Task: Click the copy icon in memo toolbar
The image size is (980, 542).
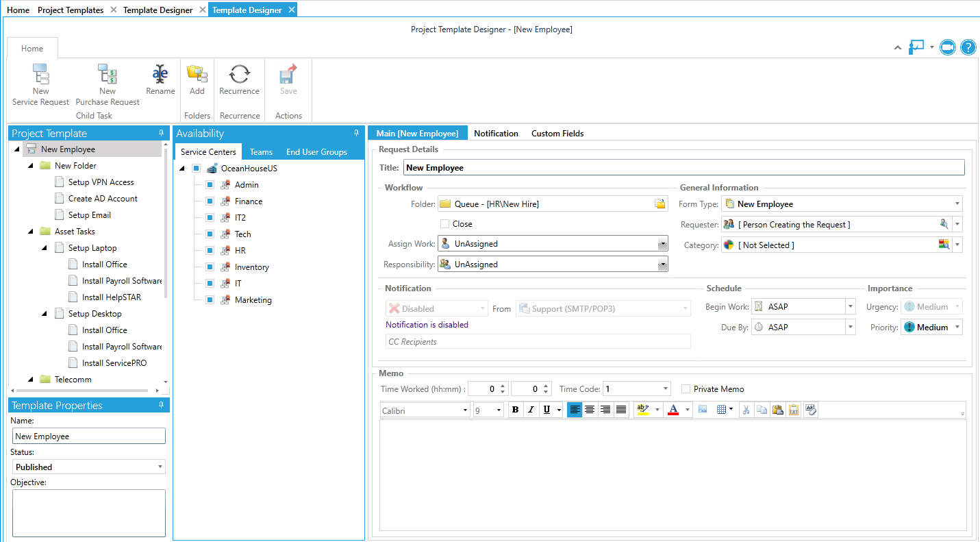Action: point(762,410)
